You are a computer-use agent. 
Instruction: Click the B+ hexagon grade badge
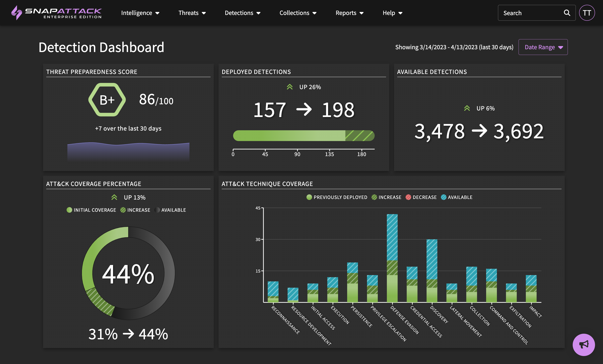point(107,100)
